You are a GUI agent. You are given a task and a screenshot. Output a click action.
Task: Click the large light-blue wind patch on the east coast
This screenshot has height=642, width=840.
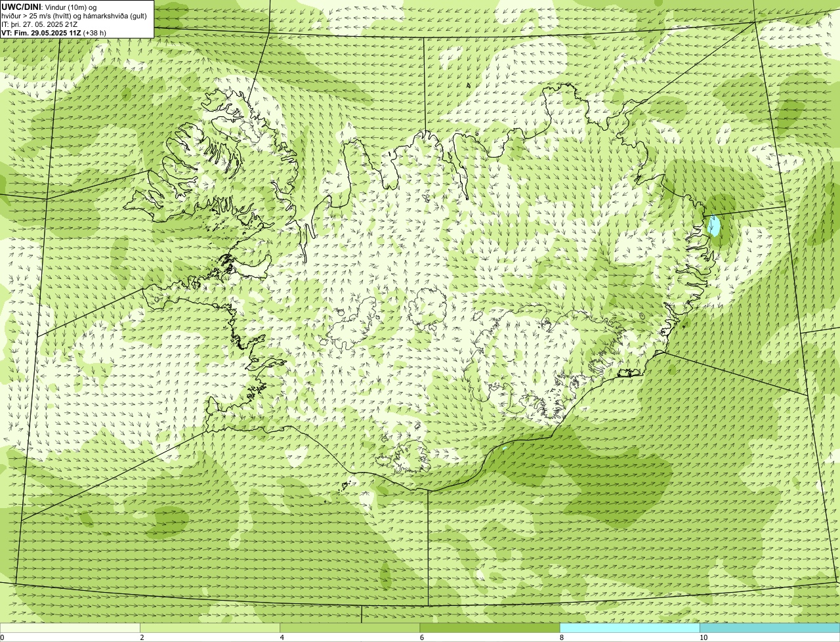click(714, 226)
